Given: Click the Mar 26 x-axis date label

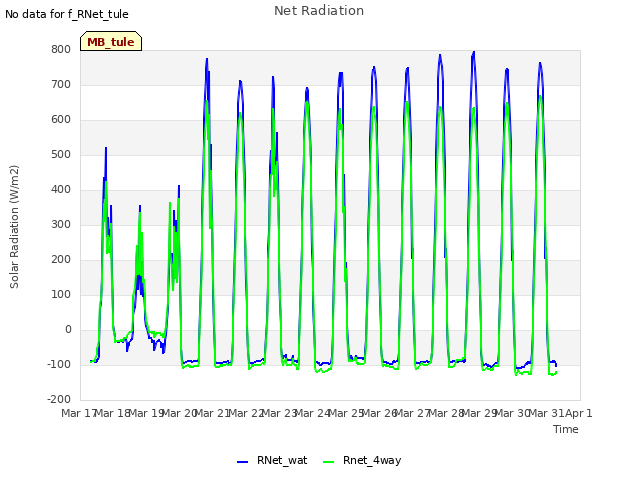Looking at the screenshot, I should pos(380,413).
